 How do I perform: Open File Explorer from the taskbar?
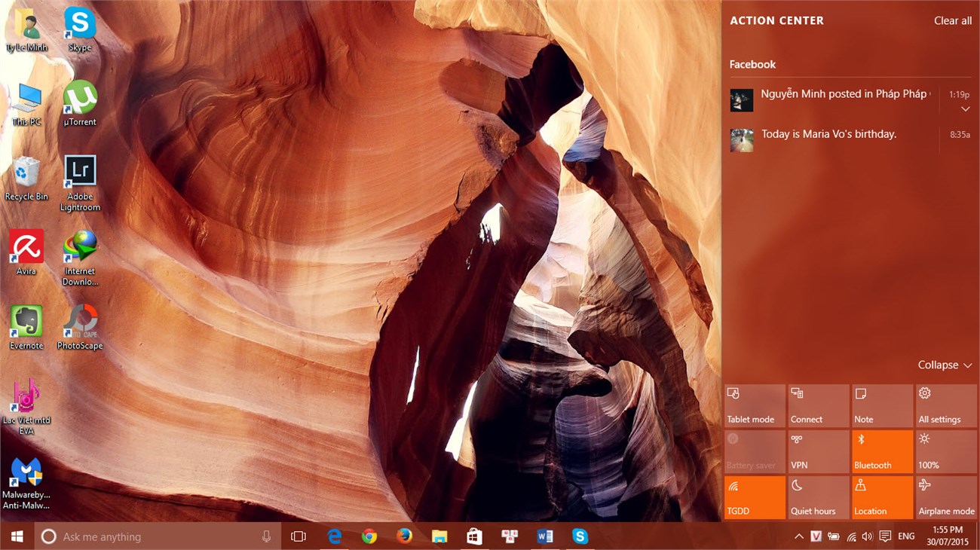click(x=439, y=536)
